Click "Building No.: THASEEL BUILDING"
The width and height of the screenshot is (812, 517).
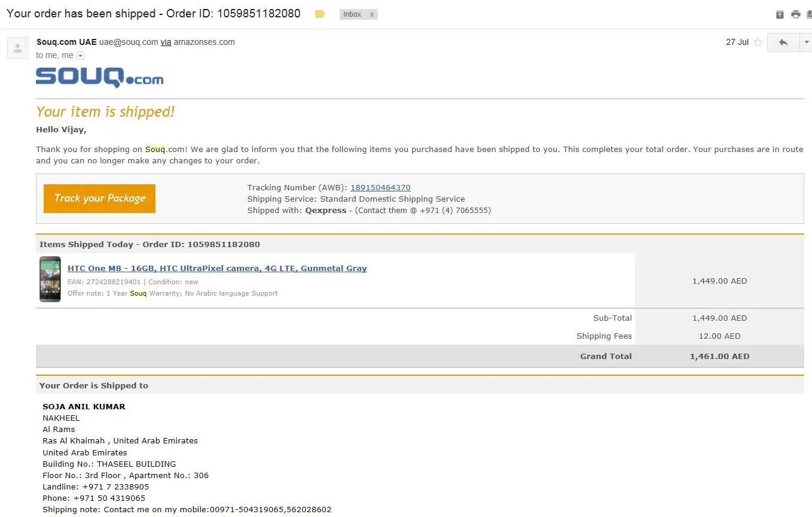pos(109,464)
